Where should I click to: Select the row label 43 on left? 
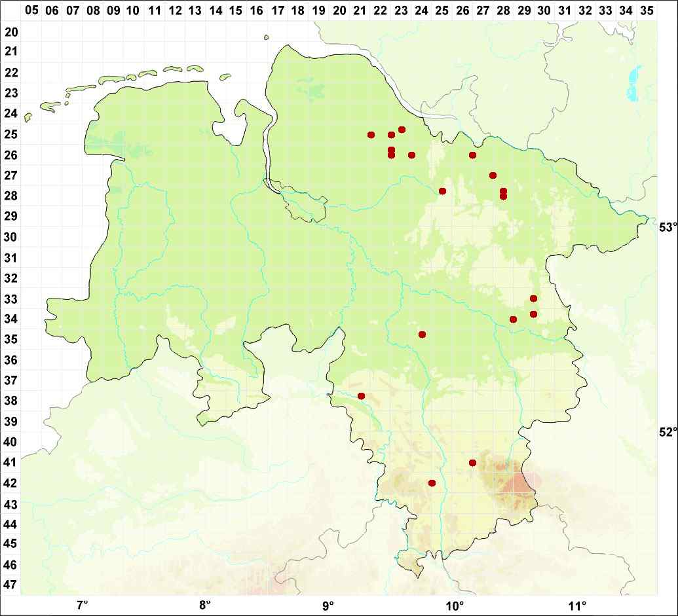[11, 504]
